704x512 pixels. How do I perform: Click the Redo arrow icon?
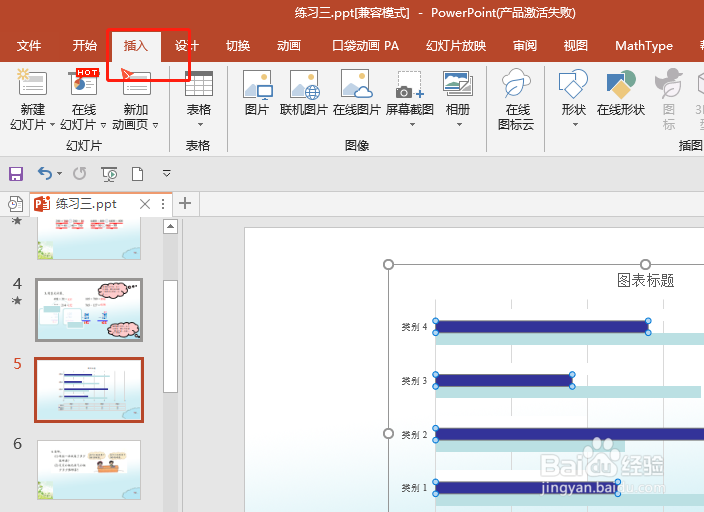[79, 173]
